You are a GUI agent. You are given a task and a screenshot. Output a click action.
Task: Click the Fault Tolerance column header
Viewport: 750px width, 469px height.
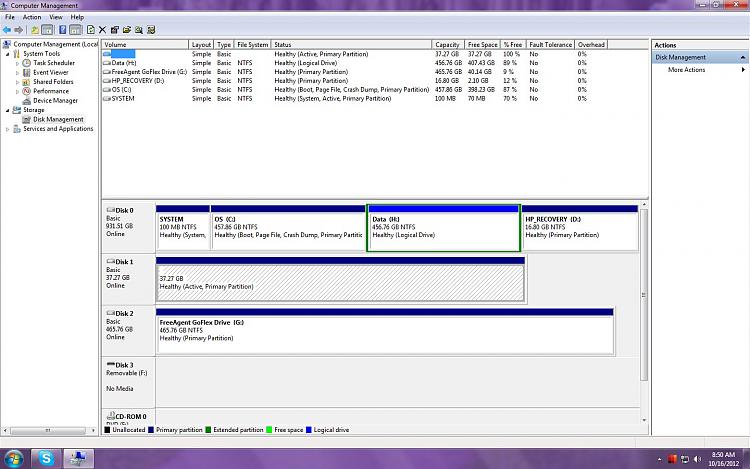(x=550, y=44)
